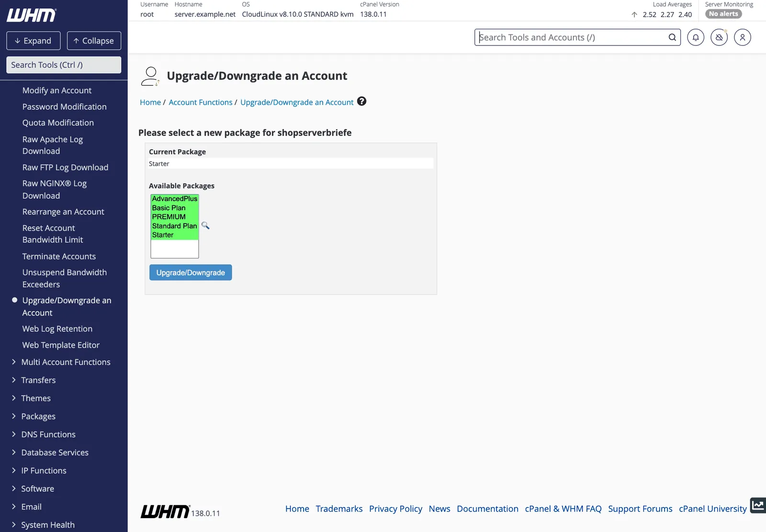The height and width of the screenshot is (532, 766).
Task: Open Web Template Editor in sidebar
Action: [x=61, y=345]
